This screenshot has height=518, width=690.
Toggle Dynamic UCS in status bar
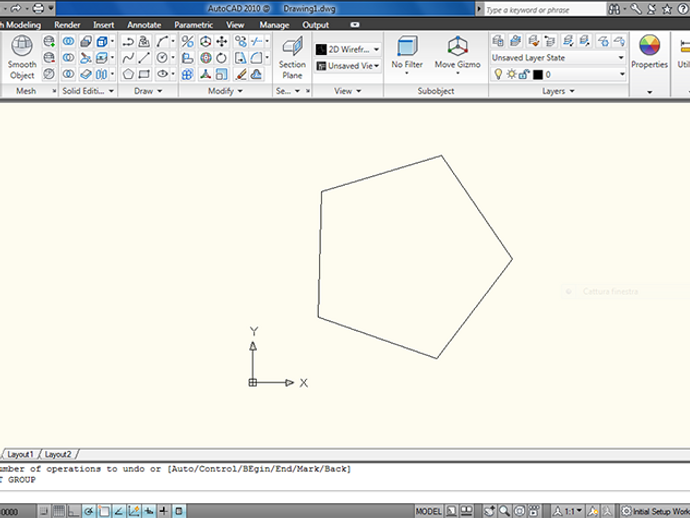click(134, 511)
